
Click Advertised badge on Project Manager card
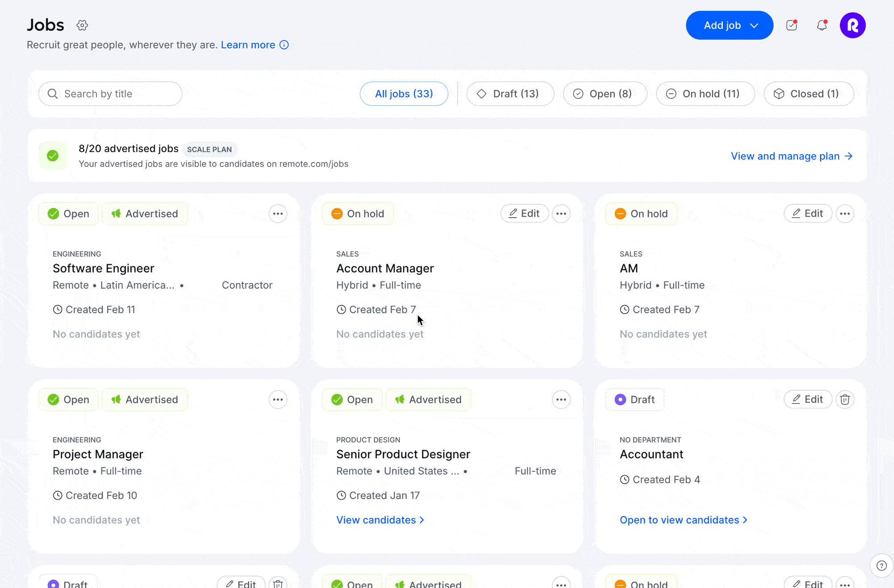pyautogui.click(x=145, y=399)
